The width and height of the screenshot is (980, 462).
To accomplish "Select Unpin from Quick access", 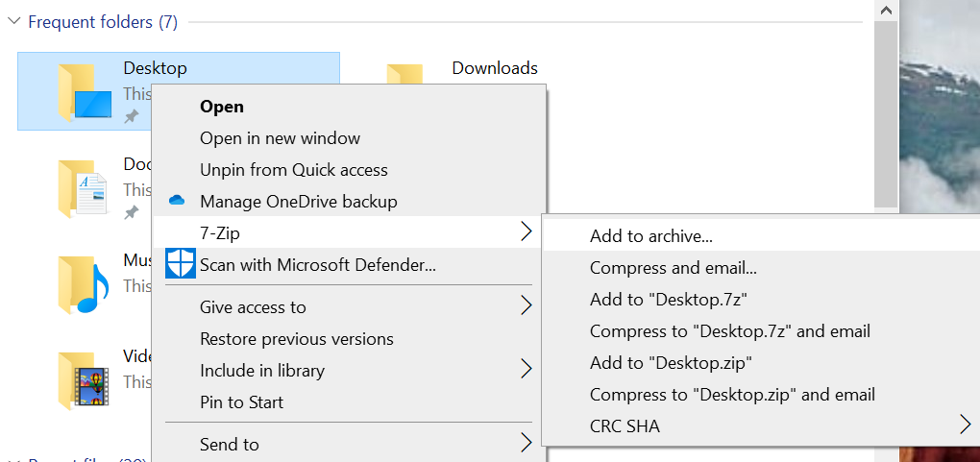I will click(x=293, y=170).
